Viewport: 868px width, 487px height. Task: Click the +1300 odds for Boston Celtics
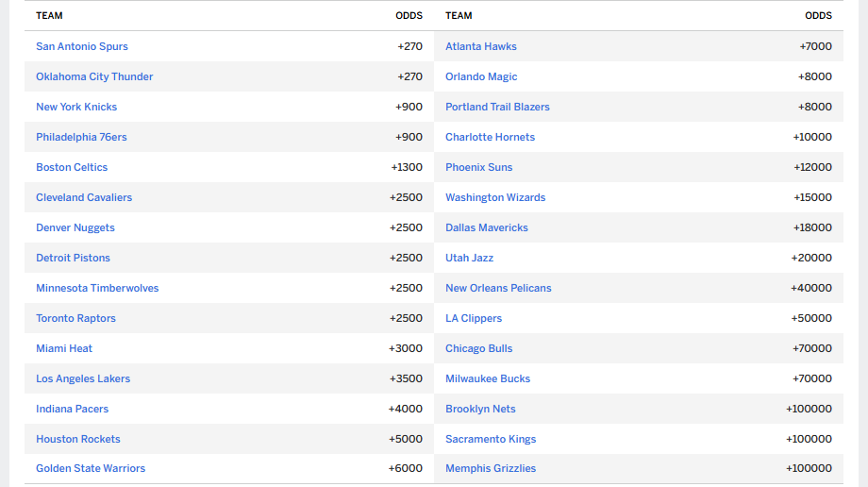pos(407,167)
